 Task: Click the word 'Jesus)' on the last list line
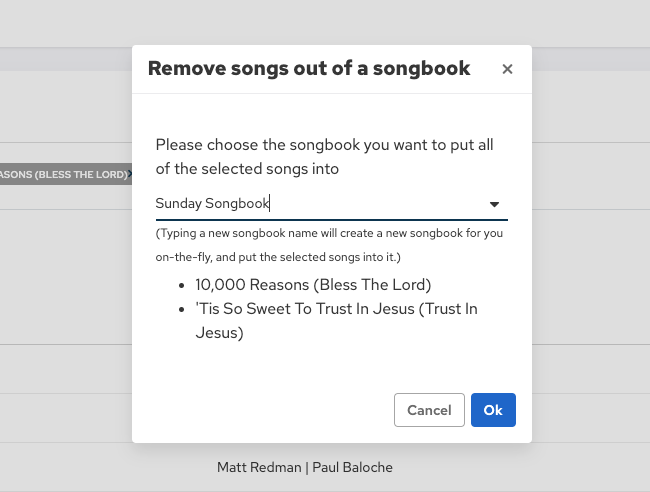click(219, 333)
